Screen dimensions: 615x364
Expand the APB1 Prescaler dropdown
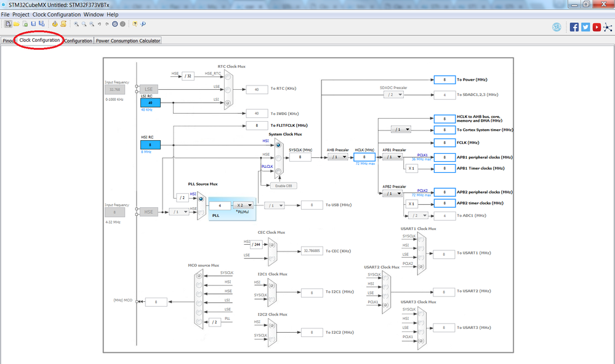pos(393,157)
